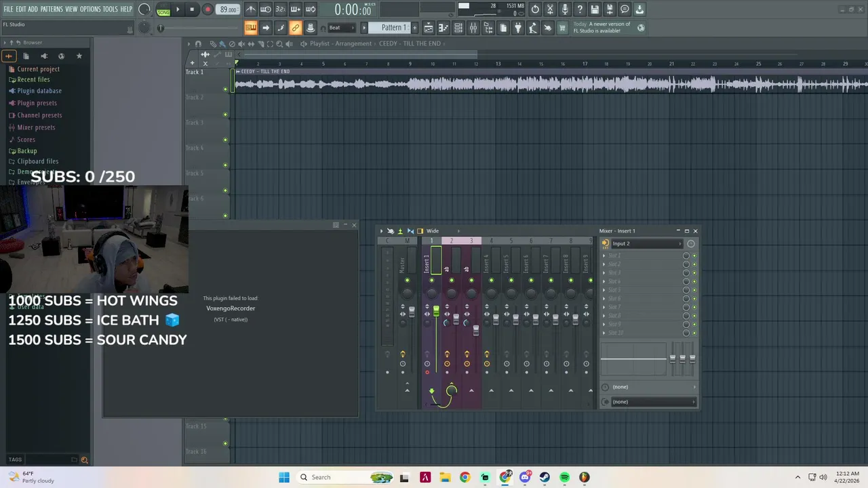Viewport: 868px width, 488px height.
Task: Click the Master track volume fader
Action: 412,312
